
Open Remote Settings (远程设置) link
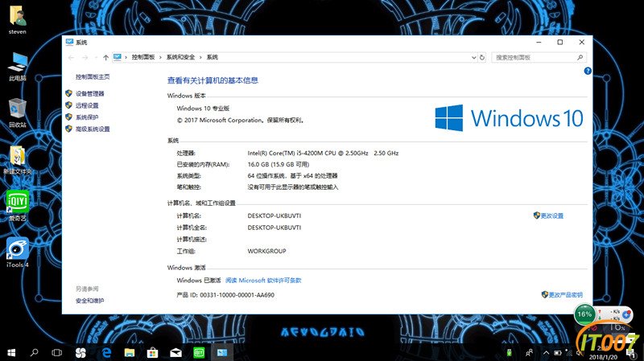coord(87,105)
